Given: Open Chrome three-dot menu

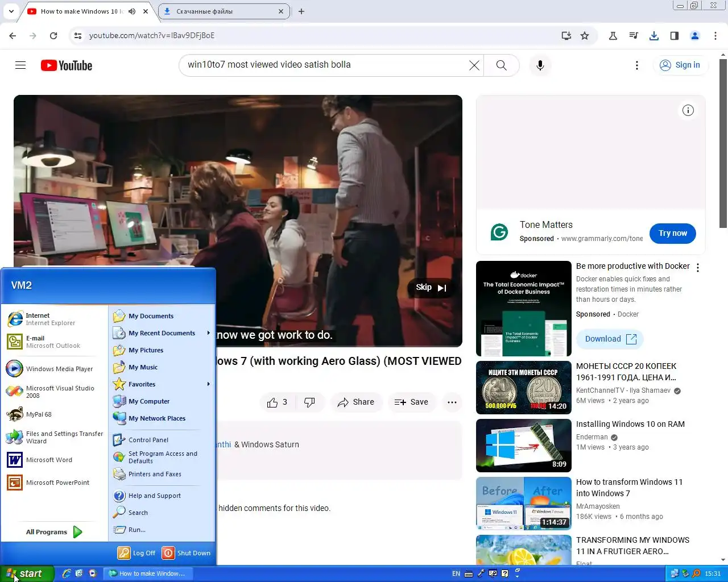Looking at the screenshot, I should 715,35.
